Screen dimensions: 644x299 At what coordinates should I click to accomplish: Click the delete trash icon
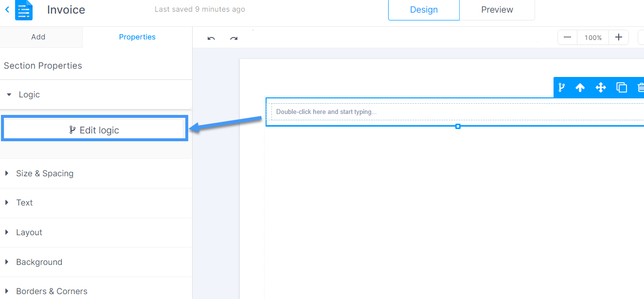tap(641, 88)
